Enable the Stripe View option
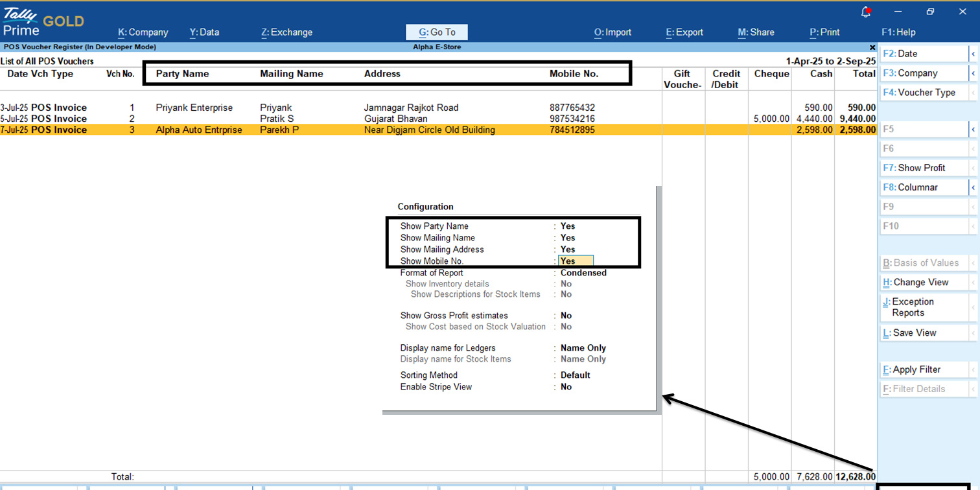 (566, 386)
